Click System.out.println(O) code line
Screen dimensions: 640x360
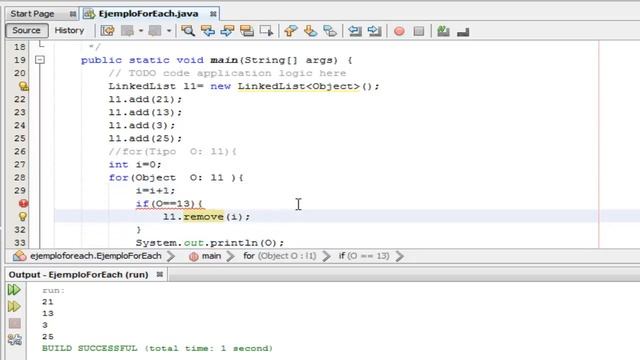coord(210,243)
